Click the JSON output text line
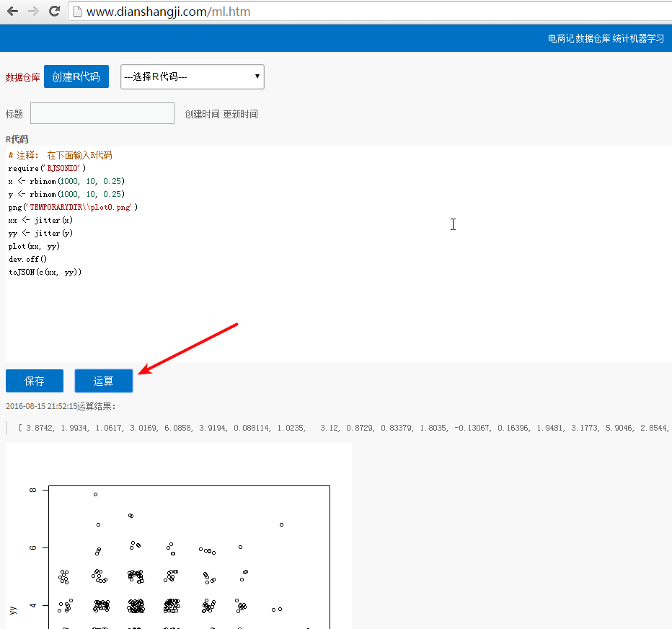This screenshot has width=672, height=629. click(343, 428)
